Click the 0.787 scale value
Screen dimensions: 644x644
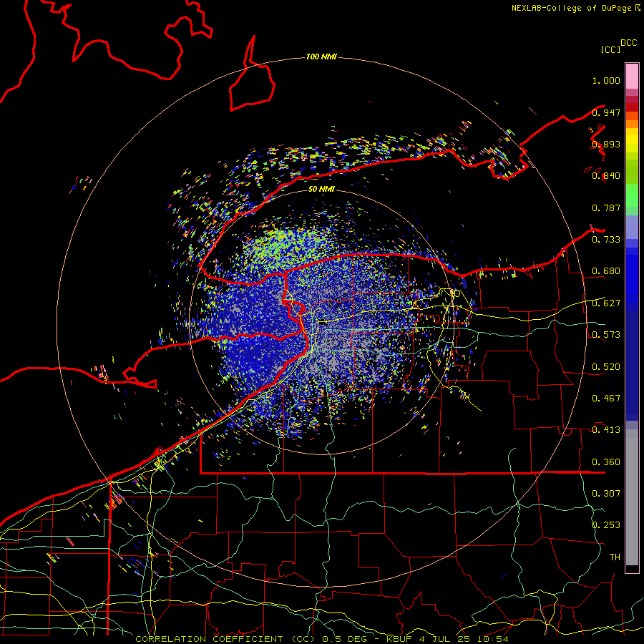pos(606,208)
